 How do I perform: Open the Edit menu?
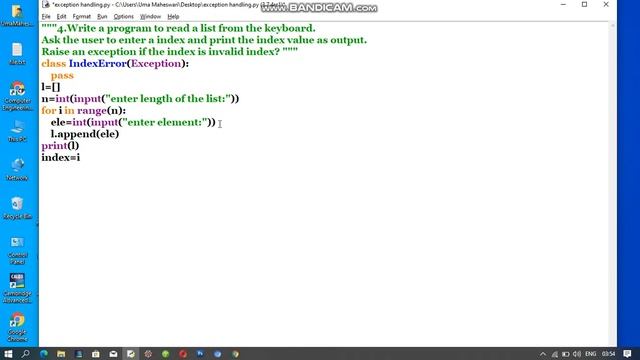tap(61, 16)
